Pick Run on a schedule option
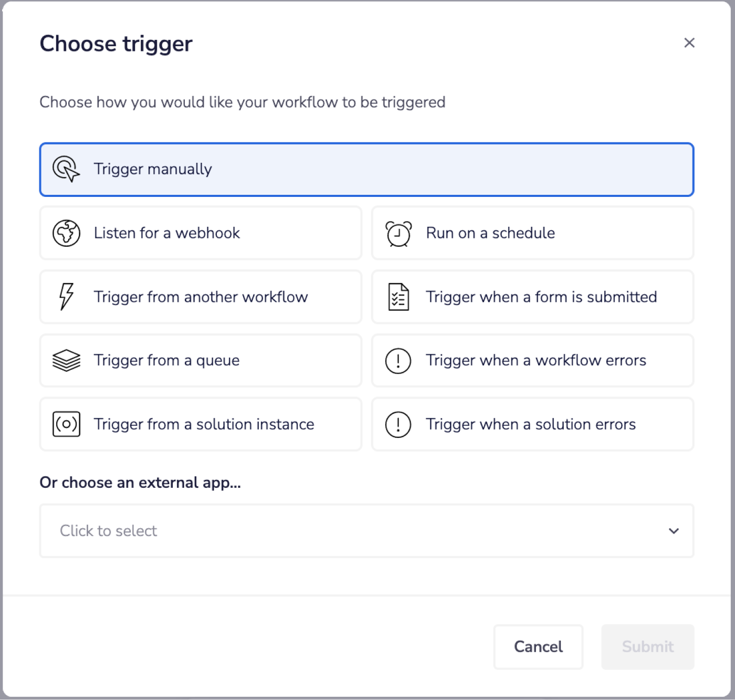Viewport: 735px width, 700px height. point(490,233)
